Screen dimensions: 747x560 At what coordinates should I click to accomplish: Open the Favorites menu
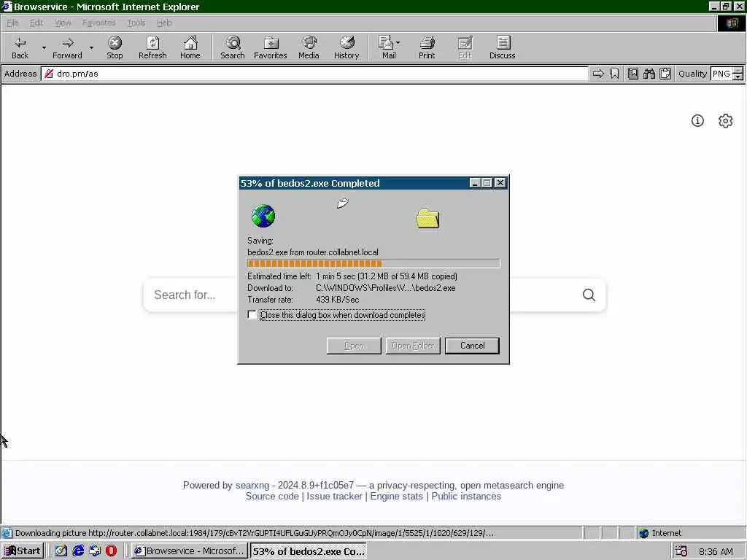coord(98,23)
